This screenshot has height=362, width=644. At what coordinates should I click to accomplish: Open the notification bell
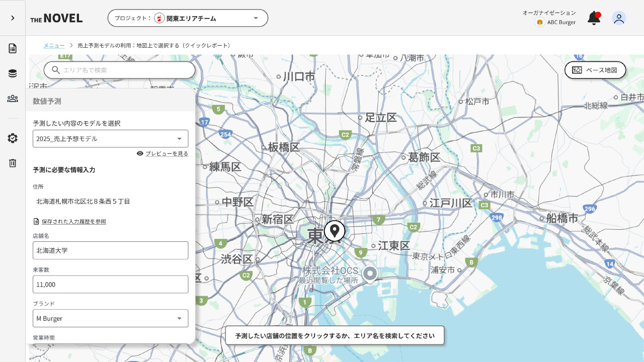pyautogui.click(x=594, y=18)
